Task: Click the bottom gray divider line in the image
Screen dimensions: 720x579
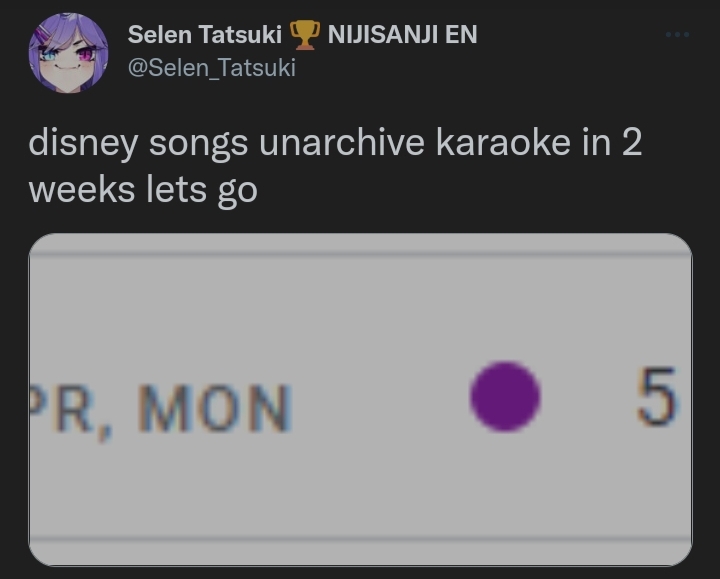Action: 360,539
